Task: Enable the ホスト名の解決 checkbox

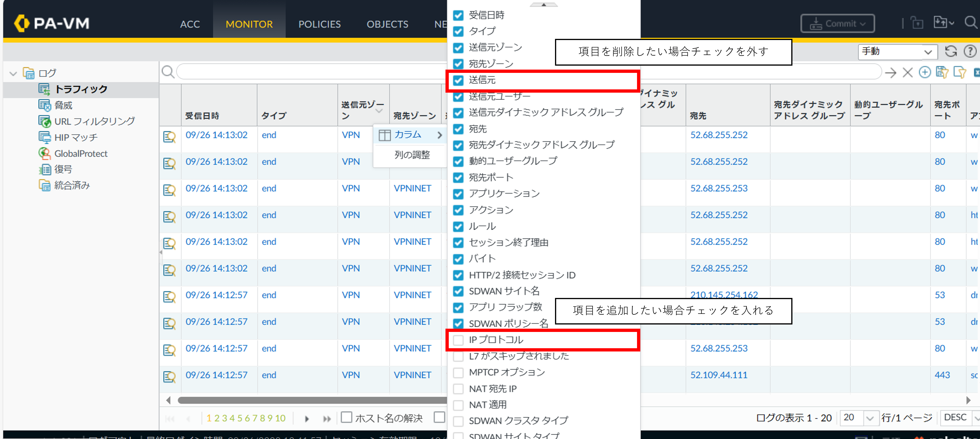Action: tap(346, 417)
